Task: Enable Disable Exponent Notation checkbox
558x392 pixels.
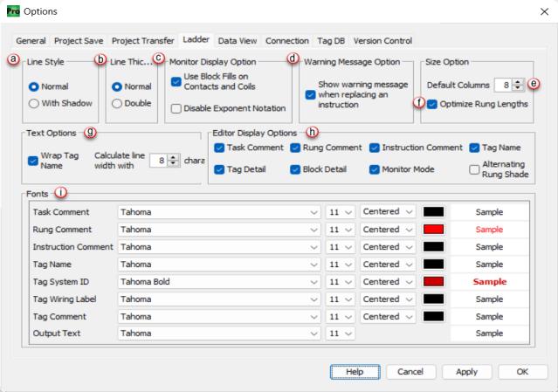Action: click(176, 108)
